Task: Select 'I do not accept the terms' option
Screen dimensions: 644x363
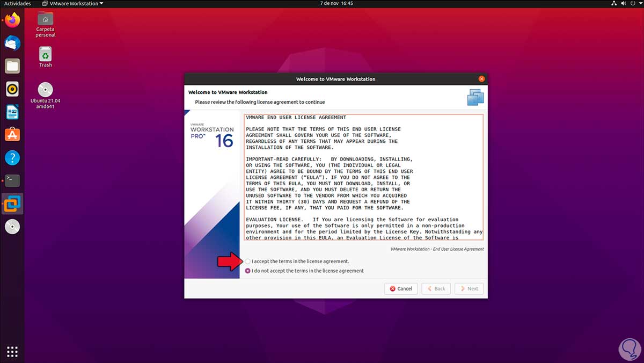Action: 247,271
